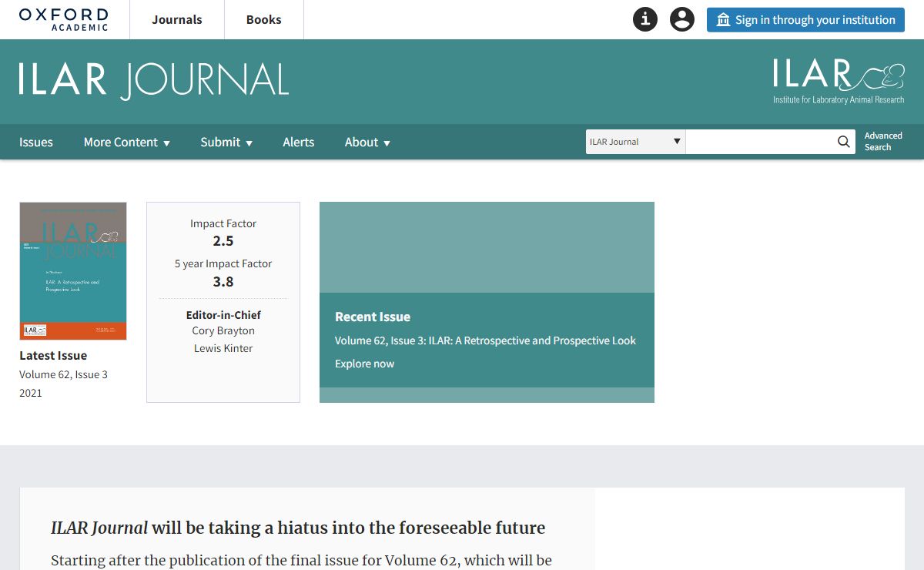The height and width of the screenshot is (570, 924).
Task: Open the Alerts menu item
Action: click(299, 142)
